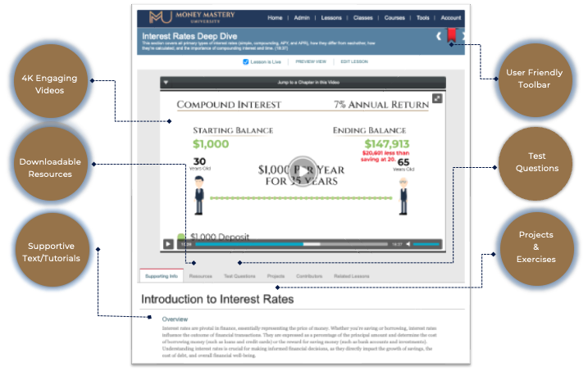Go to previous lesson with left arrow

pyautogui.click(x=439, y=36)
